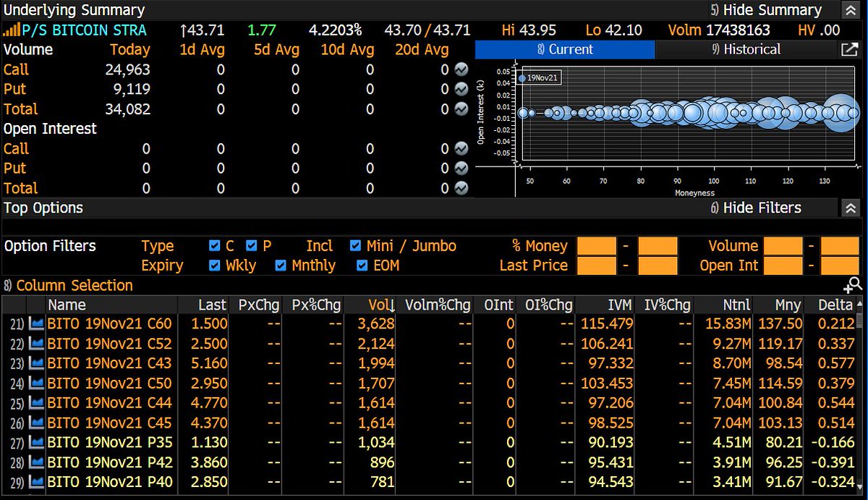Click the sparkline icon beside Put volume row
The height and width of the screenshot is (500, 868).
click(461, 89)
